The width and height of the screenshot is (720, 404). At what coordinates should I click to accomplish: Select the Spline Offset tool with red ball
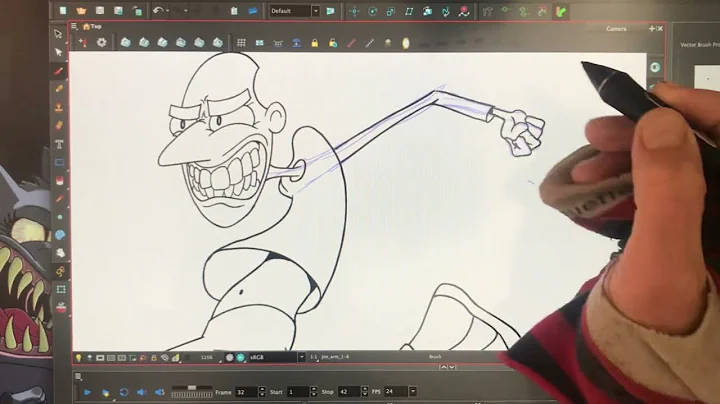[464, 11]
